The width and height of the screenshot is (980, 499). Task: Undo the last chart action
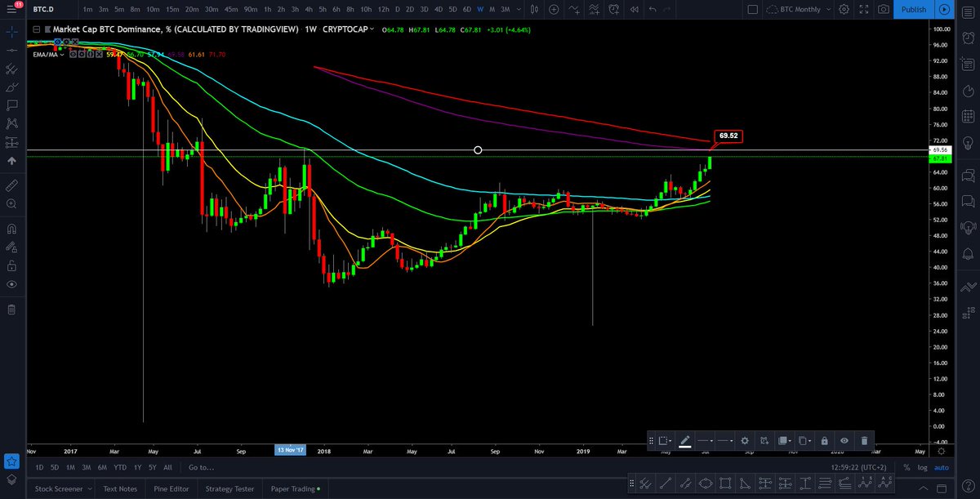653,10
